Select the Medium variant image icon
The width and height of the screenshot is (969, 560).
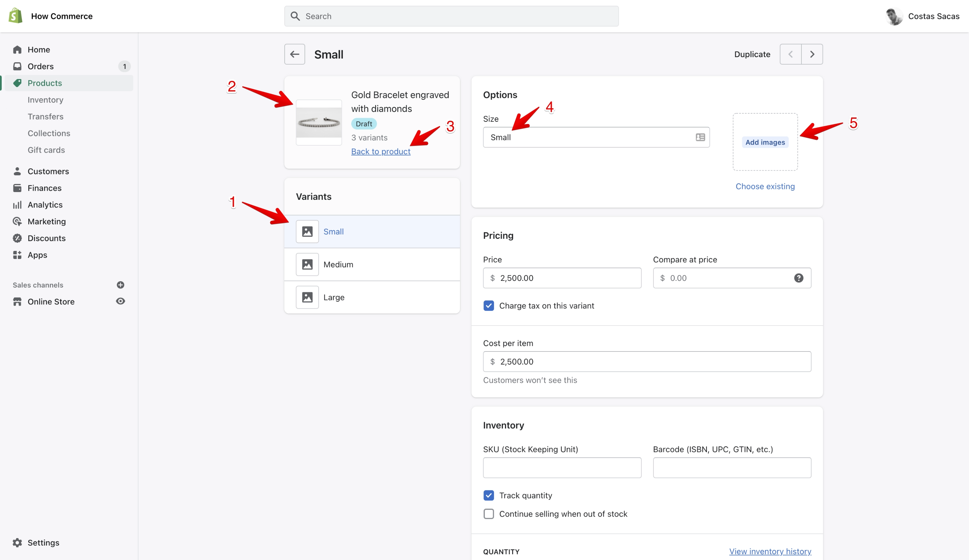(307, 264)
